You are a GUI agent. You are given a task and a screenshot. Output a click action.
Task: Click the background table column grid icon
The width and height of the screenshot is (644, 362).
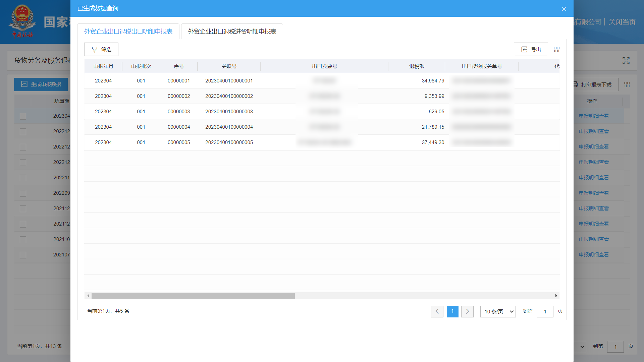pos(627,84)
